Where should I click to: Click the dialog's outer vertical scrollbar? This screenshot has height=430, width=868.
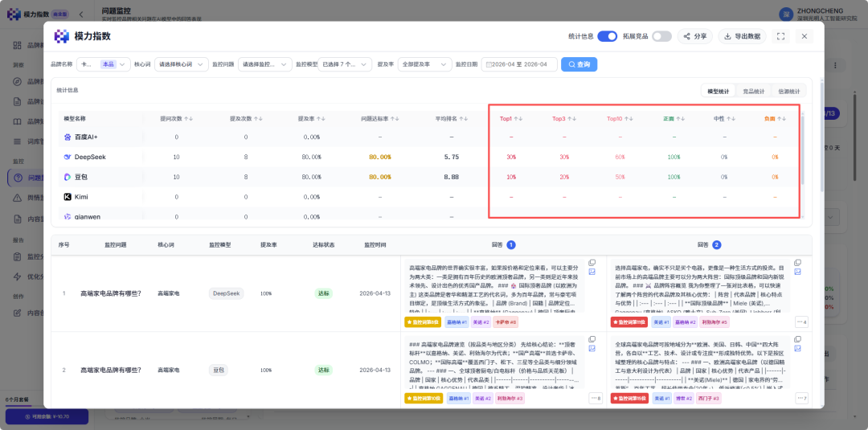click(821, 136)
